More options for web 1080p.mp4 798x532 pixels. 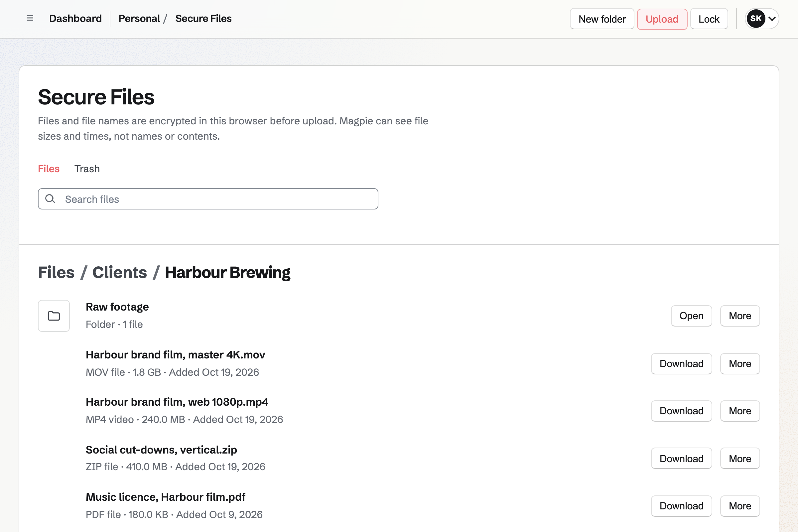739,411
